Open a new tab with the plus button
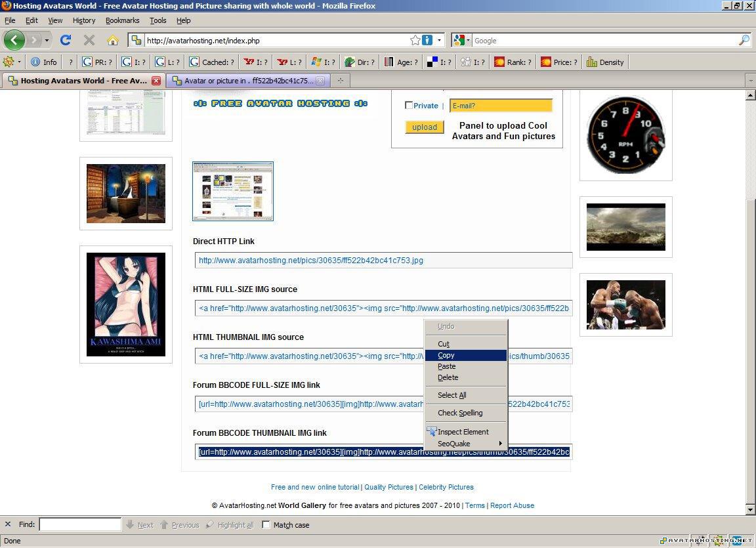Image resolution: width=756 pixels, height=548 pixels. coord(340,81)
